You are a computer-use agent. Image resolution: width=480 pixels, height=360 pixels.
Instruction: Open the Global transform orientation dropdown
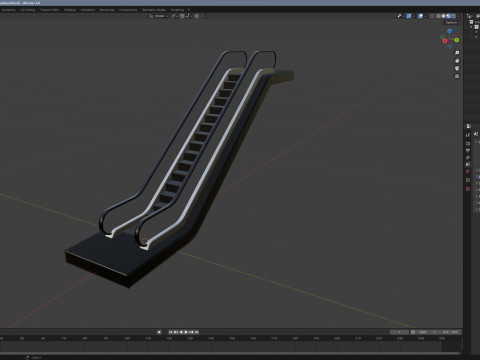coord(159,16)
